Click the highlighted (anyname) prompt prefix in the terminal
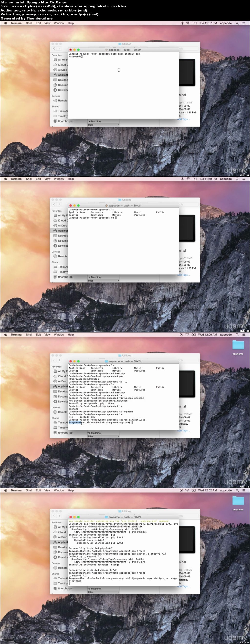The image size is (250, 644). point(75,422)
